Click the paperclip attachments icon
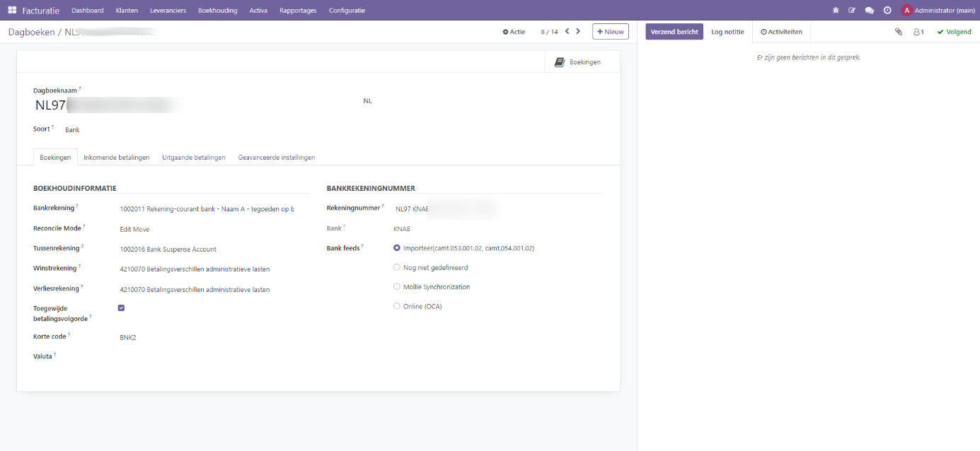 [899, 32]
